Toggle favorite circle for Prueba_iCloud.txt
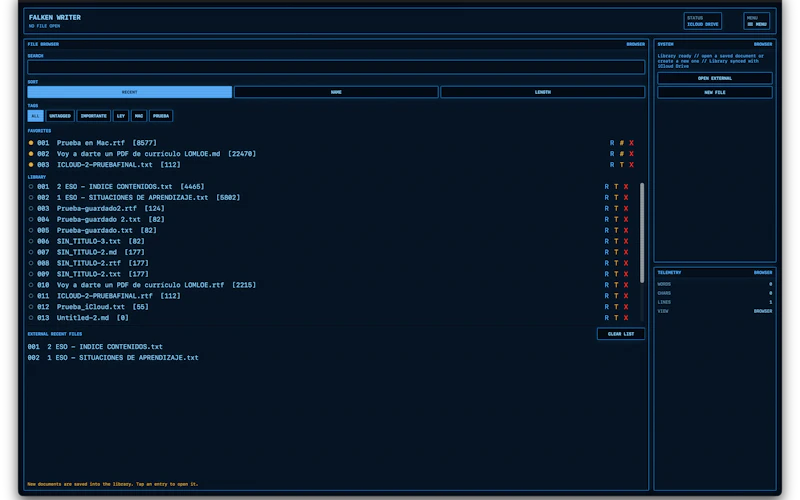This screenshot has height=500, width=800. [31, 307]
